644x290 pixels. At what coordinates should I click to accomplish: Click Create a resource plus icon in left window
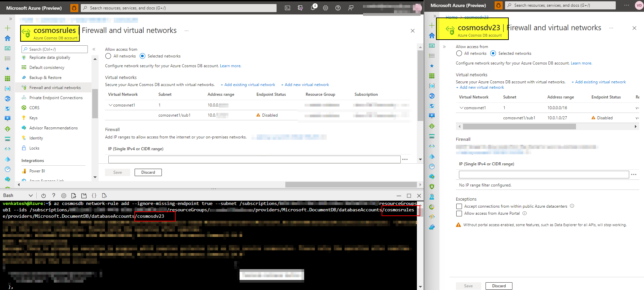pos(7,28)
